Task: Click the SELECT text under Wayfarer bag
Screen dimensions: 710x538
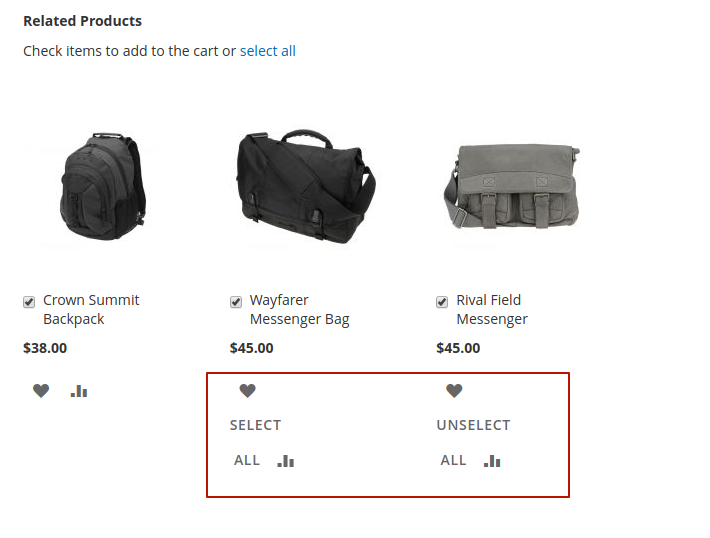Action: (255, 425)
